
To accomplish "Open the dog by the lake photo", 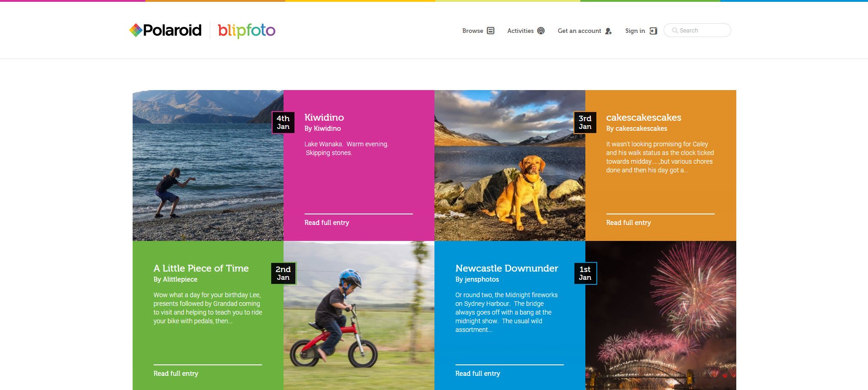I will click(x=510, y=166).
